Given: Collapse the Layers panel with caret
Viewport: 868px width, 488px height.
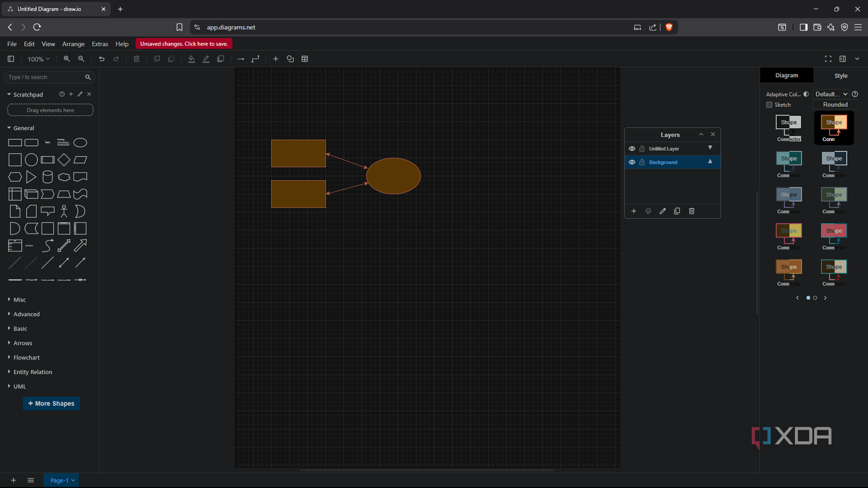Looking at the screenshot, I should [x=701, y=134].
